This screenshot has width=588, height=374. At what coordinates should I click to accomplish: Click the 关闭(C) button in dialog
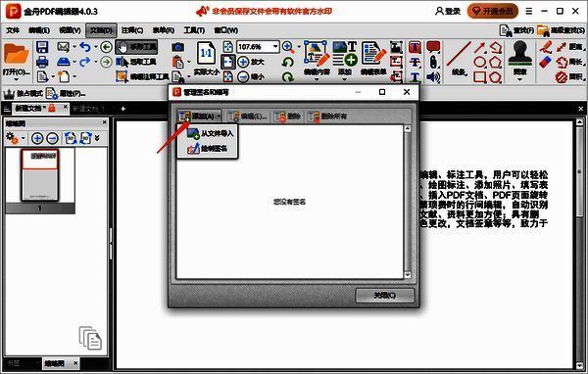click(385, 296)
